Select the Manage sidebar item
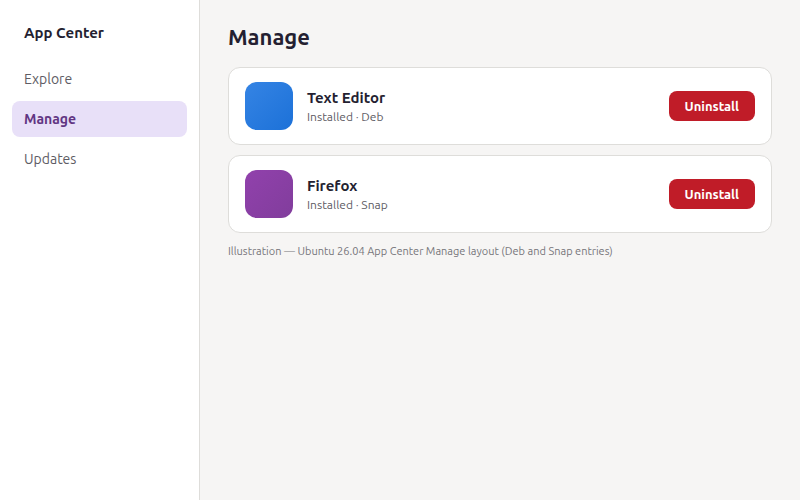Viewport: 800px width, 500px height. (x=99, y=119)
